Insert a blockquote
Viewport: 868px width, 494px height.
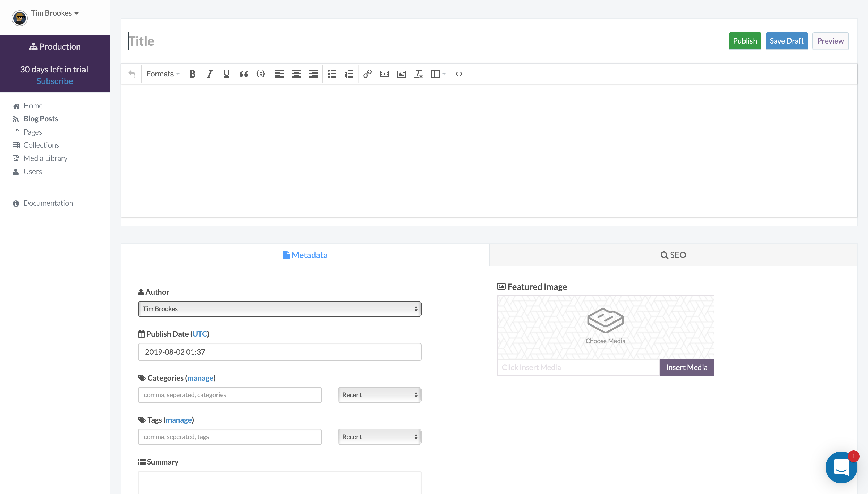243,74
